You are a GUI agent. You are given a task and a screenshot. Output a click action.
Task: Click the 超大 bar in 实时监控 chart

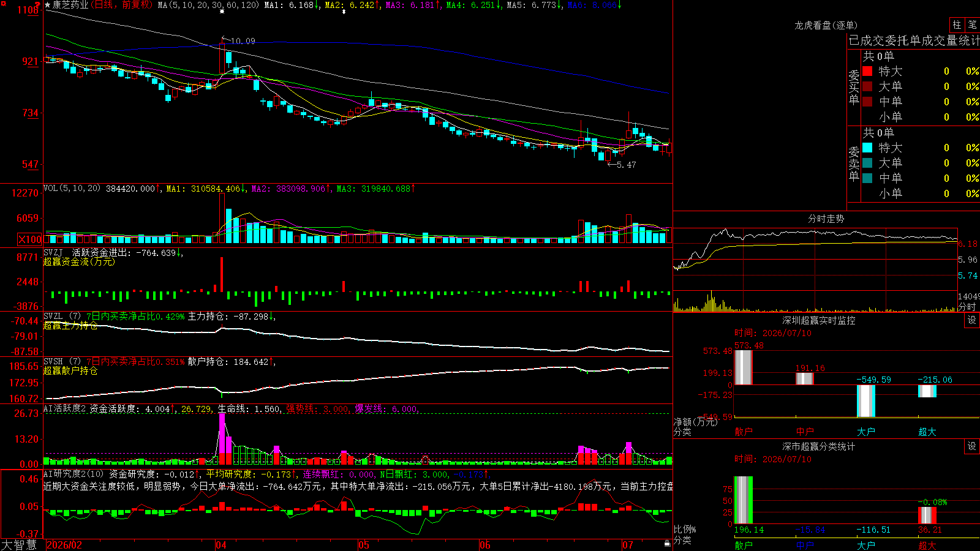pyautogui.click(x=927, y=391)
